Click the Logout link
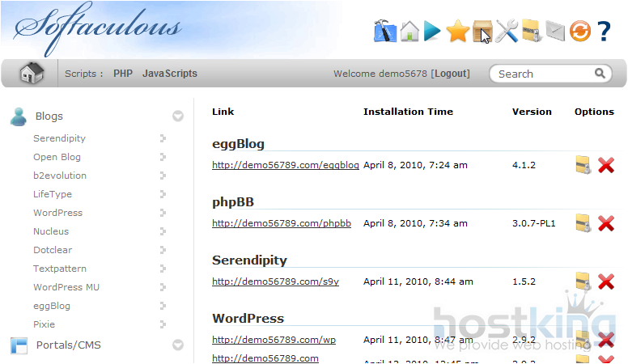The height and width of the screenshot is (364, 628). tap(451, 74)
